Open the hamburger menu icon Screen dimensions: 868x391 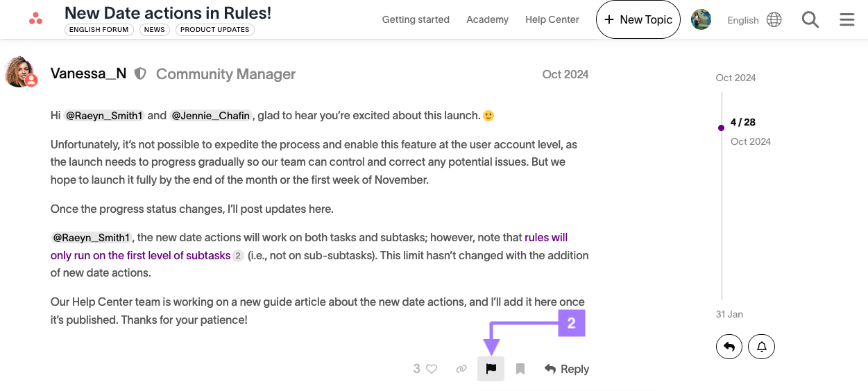pyautogui.click(x=846, y=19)
